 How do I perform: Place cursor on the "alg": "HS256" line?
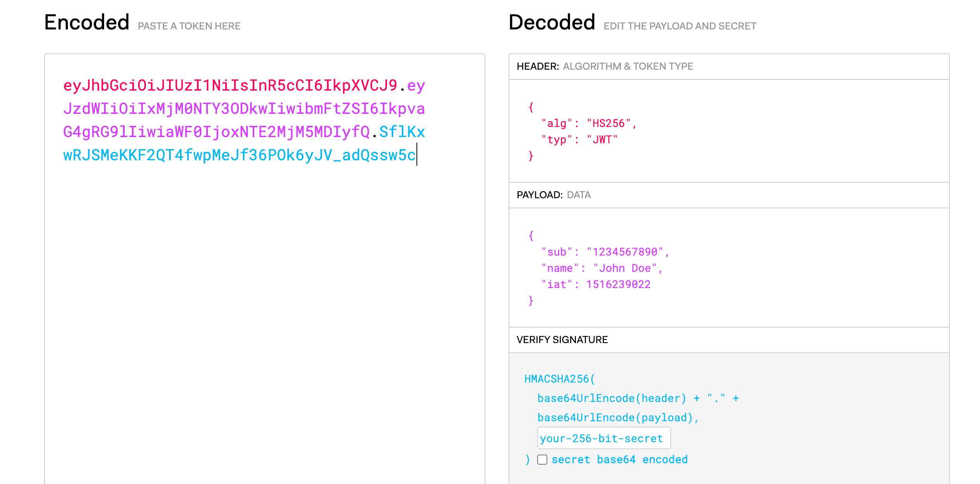pos(588,124)
